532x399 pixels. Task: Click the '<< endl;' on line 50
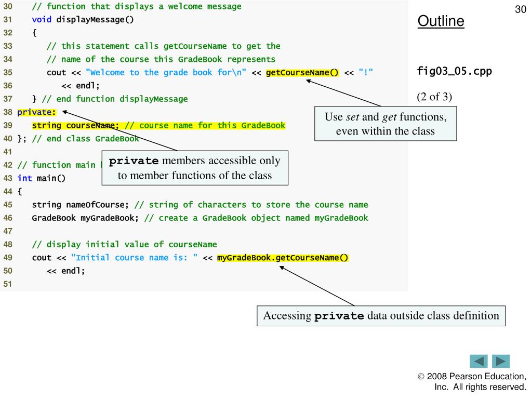pos(66,271)
